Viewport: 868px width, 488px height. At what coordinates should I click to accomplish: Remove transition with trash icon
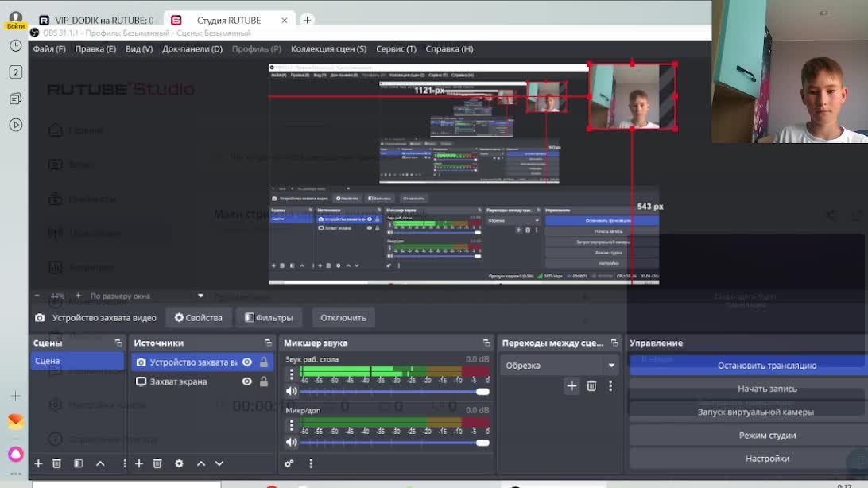(x=591, y=386)
